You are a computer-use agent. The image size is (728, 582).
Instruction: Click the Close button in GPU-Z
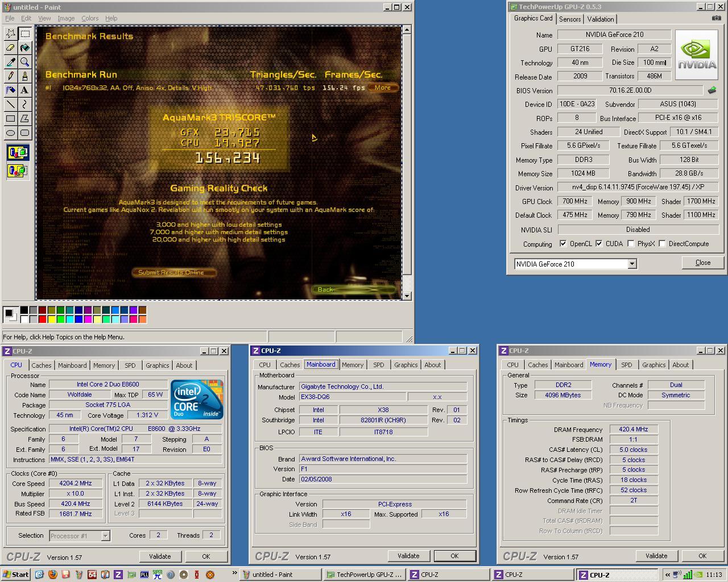[702, 263]
